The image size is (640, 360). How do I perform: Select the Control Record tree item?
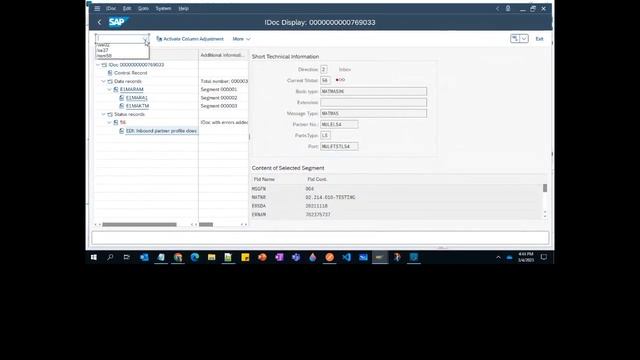(x=131, y=73)
